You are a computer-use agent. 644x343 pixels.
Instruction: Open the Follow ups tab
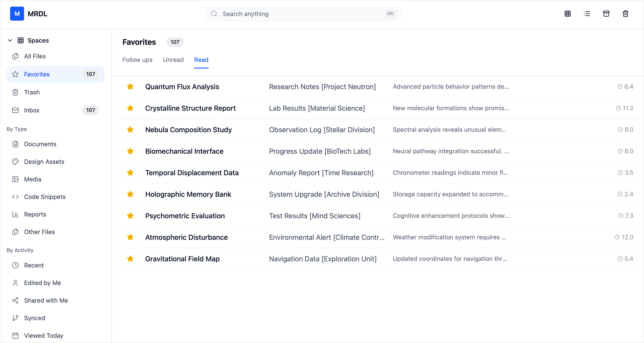click(x=137, y=60)
